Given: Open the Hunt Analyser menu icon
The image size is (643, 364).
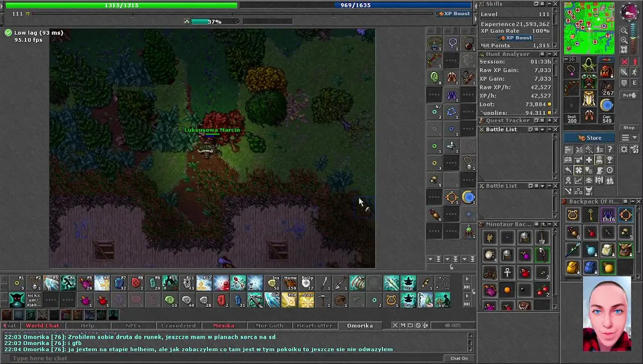Looking at the screenshot, I should (542, 54).
